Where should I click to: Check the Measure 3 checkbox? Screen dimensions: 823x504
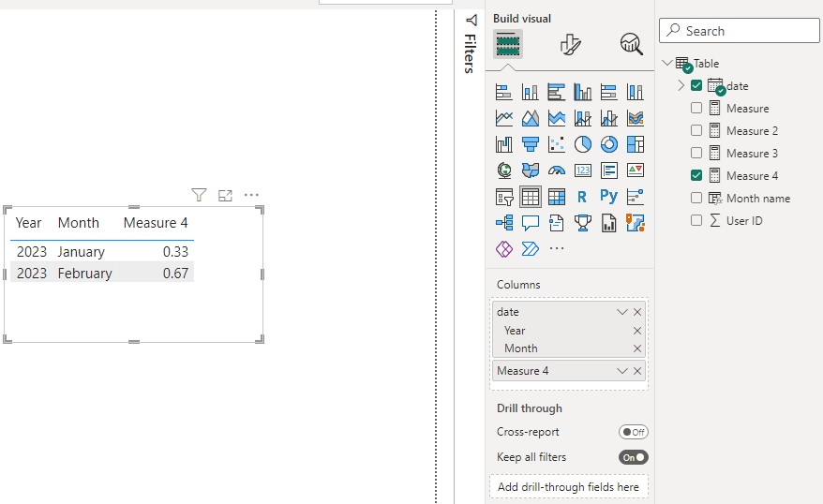696,153
